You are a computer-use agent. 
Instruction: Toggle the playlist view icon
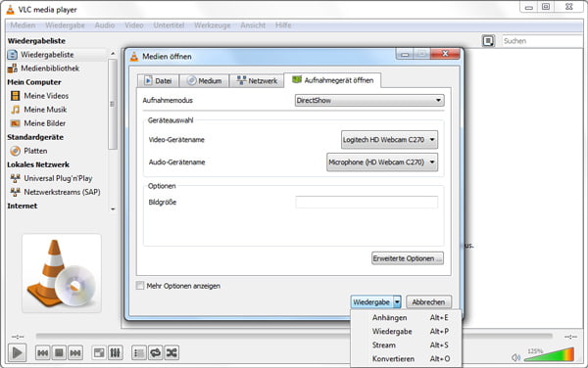[x=139, y=352]
